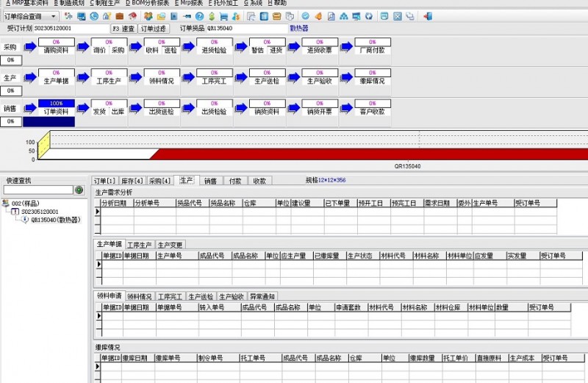Open the C 制程生产 menu
The width and height of the screenshot is (588, 383).
105,3
